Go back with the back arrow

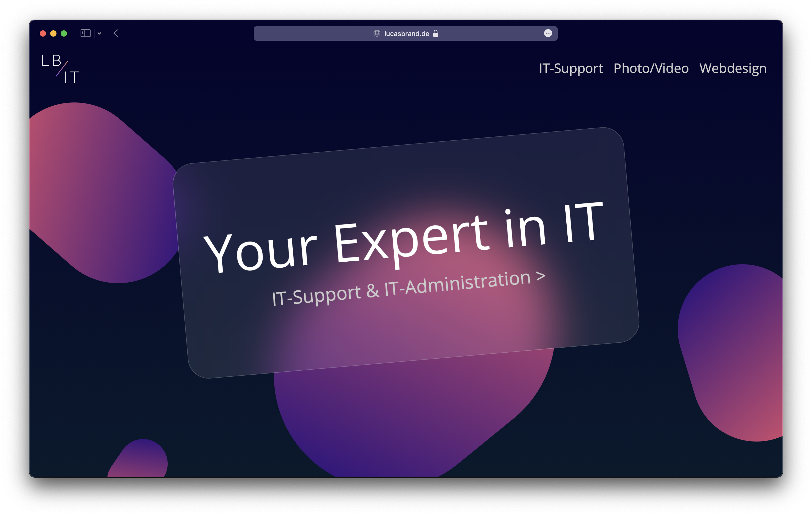116,33
